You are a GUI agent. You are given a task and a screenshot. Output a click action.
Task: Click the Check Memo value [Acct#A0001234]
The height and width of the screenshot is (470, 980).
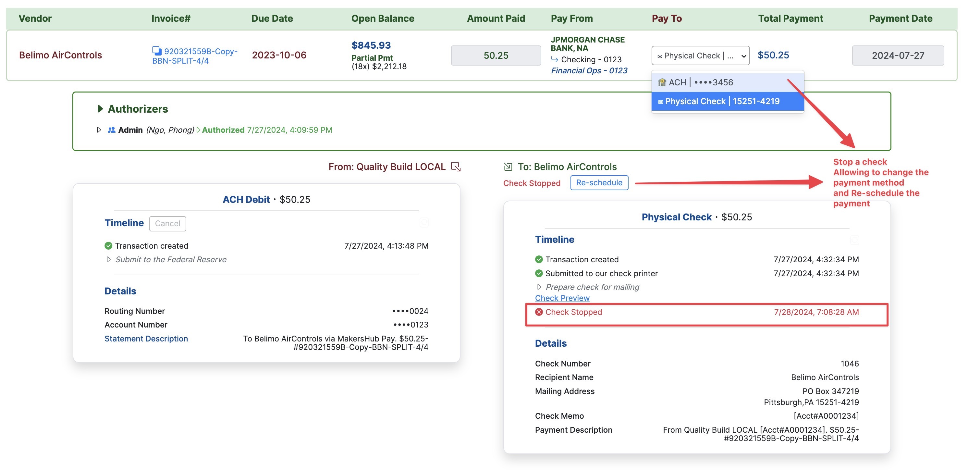(x=826, y=416)
